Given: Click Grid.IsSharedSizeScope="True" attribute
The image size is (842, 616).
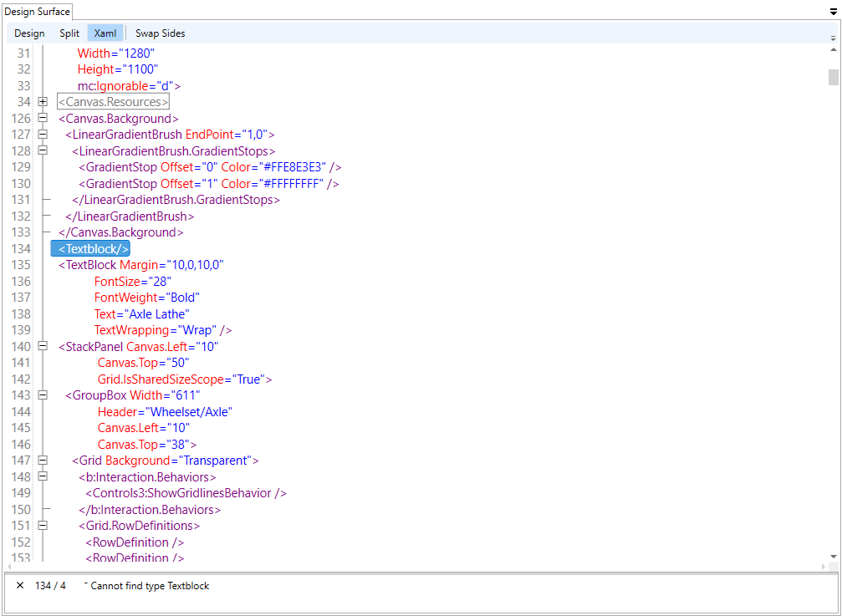Looking at the screenshot, I should (182, 379).
